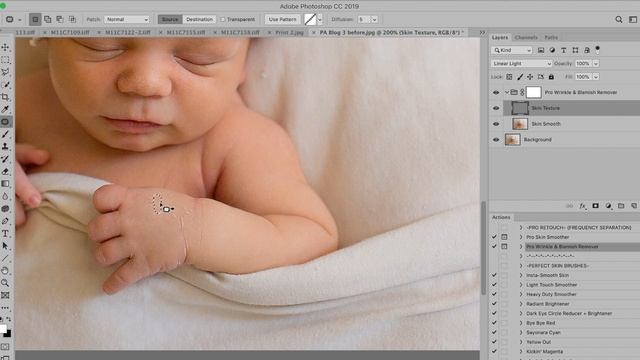Create new fill or adjustment layer
Screen dimensions: 640x360
pyautogui.click(x=609, y=206)
